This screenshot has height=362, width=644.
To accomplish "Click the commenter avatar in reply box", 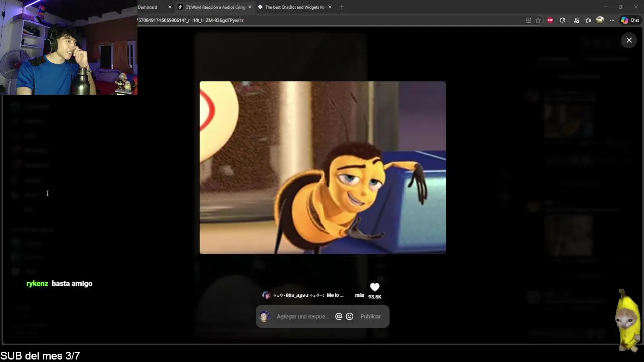I will coord(265,316).
